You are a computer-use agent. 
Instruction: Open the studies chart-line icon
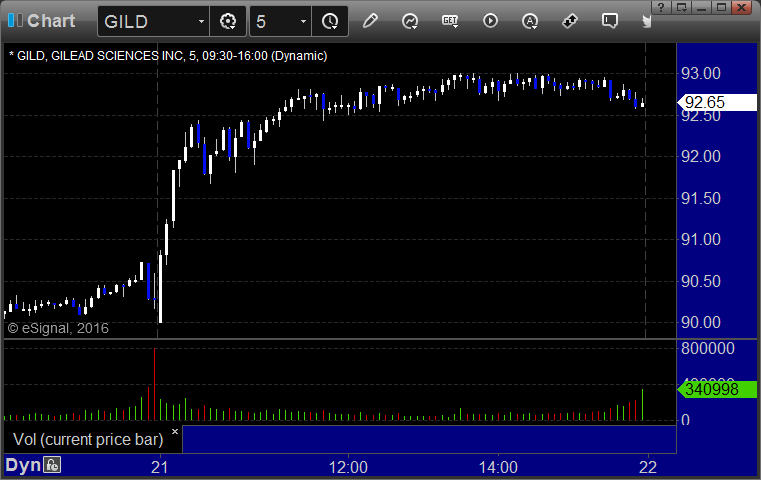click(410, 21)
